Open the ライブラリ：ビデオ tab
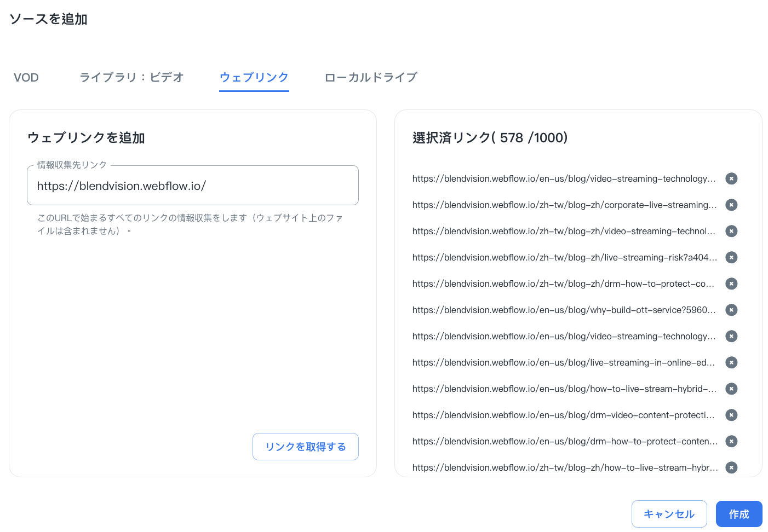The width and height of the screenshot is (768, 532). coord(131,77)
